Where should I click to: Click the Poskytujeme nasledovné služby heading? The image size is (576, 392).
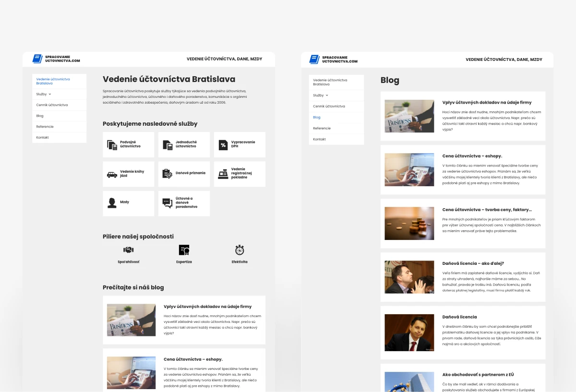(150, 124)
